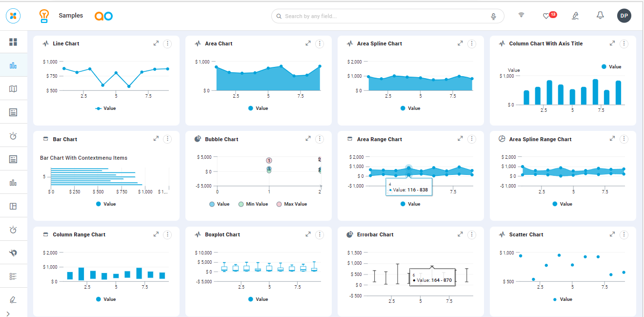644x317 pixels.
Task: Click the Boxplot Chart title
Action: pyautogui.click(x=223, y=234)
